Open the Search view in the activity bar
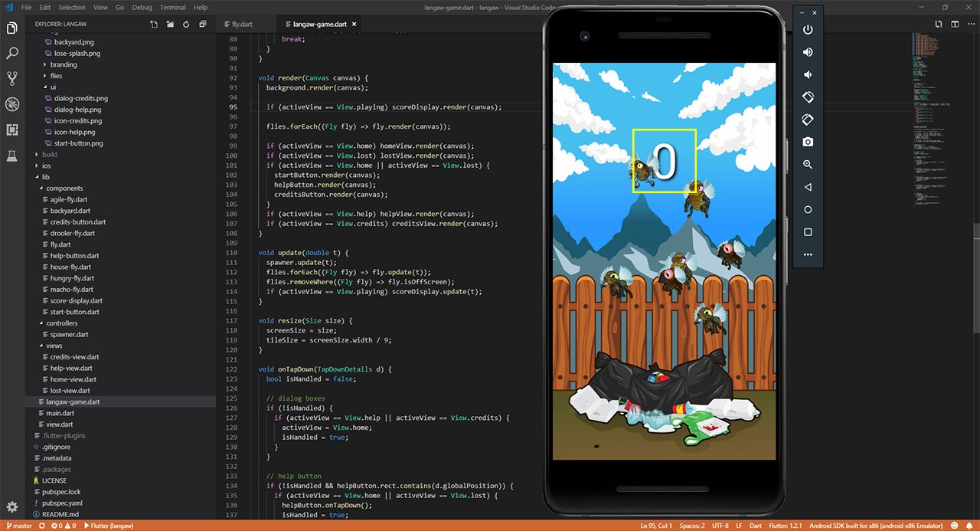The image size is (980, 531). point(11,54)
